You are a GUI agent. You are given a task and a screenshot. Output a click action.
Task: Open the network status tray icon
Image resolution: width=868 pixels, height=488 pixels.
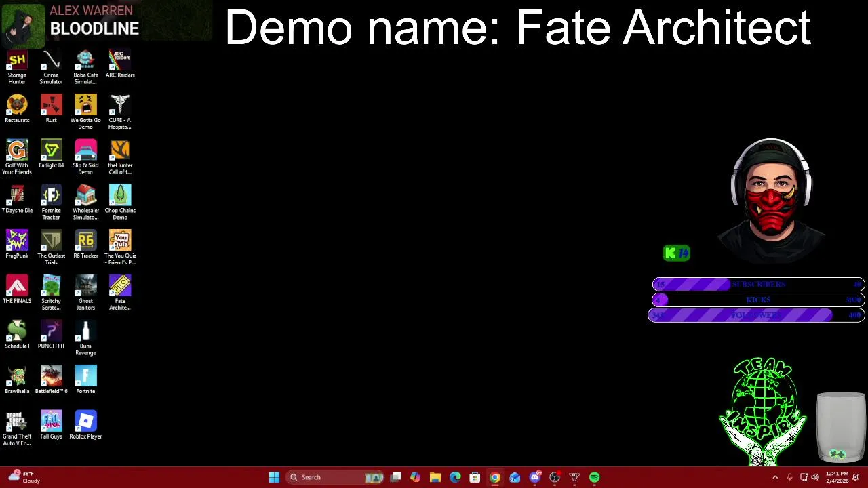(804, 477)
